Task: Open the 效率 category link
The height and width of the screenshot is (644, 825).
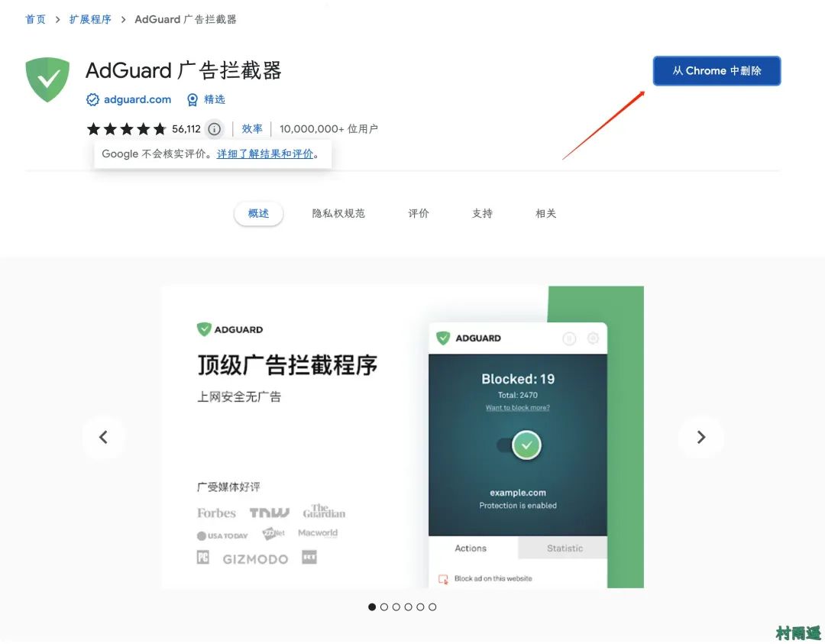Action: tap(252, 129)
